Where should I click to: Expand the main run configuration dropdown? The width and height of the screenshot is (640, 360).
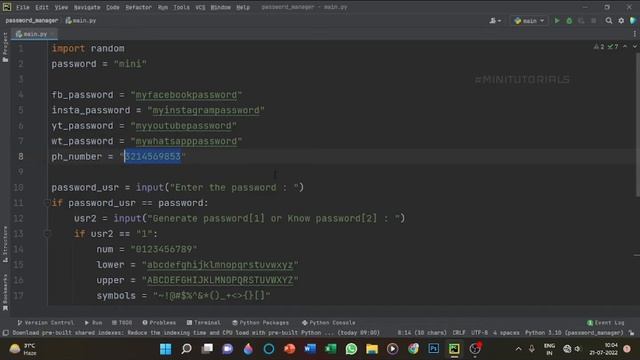[529, 20]
